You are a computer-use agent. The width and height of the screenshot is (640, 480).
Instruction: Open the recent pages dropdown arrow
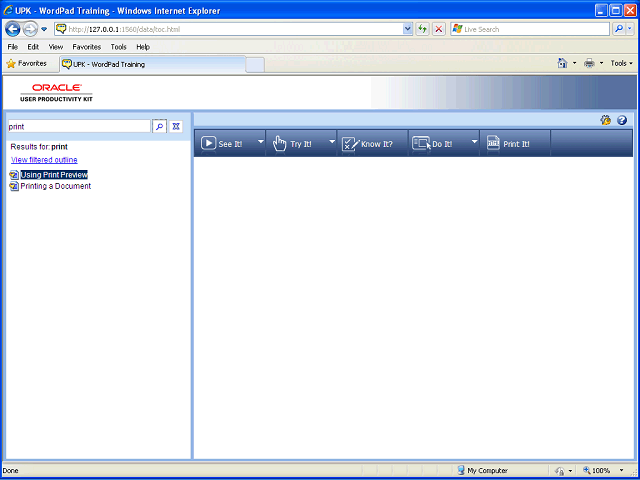pos(44,29)
